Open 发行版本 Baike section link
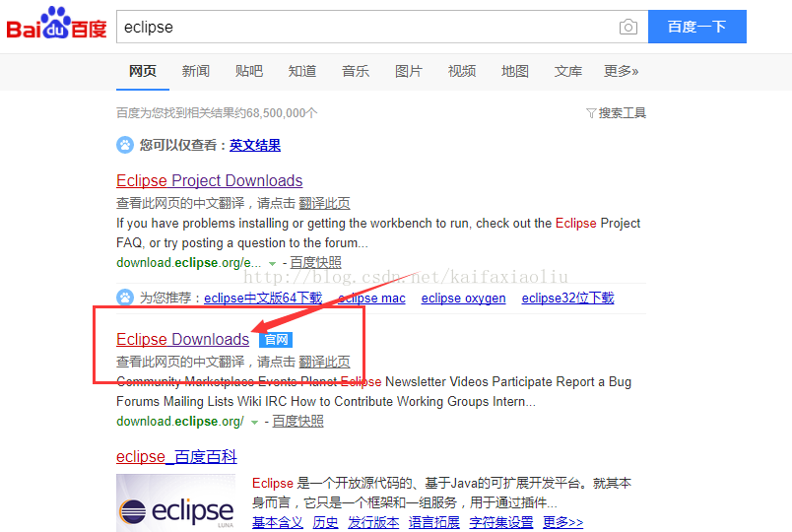Screen dimensions: 792x532 click(373, 522)
